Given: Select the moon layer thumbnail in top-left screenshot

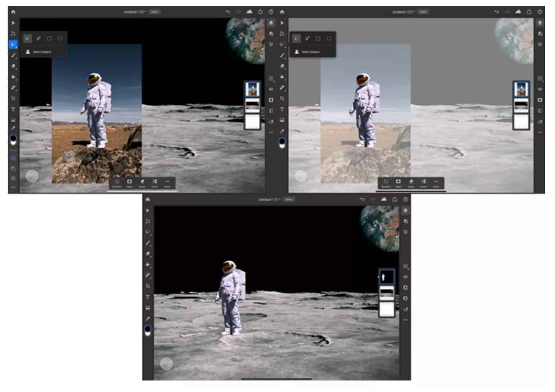Looking at the screenshot, I should click(x=252, y=105).
